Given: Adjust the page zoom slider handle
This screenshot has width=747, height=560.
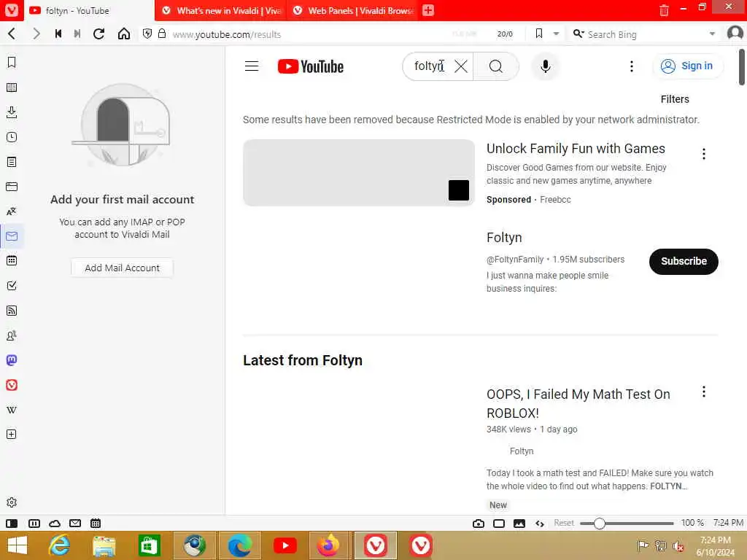Looking at the screenshot, I should point(600,524).
